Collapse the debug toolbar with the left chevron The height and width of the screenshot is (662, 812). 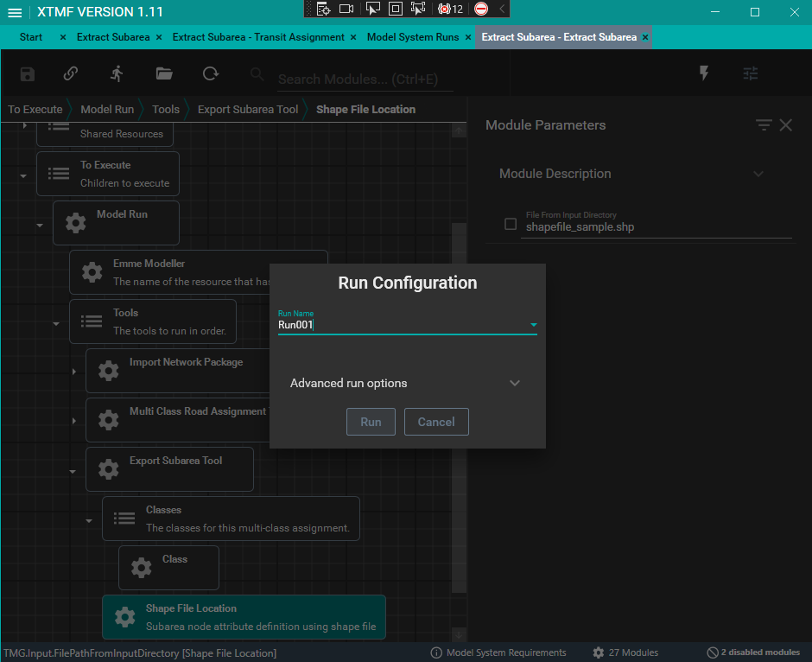(x=502, y=9)
